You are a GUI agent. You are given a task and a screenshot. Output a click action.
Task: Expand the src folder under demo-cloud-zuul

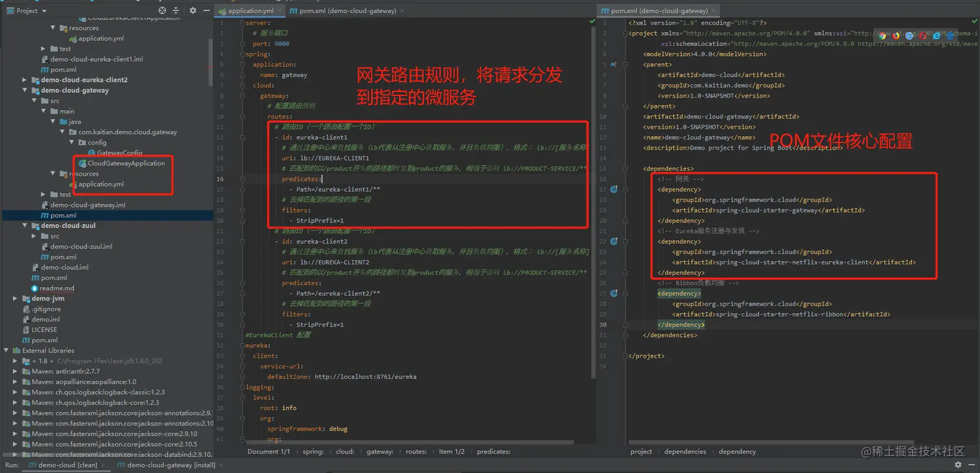(34, 236)
